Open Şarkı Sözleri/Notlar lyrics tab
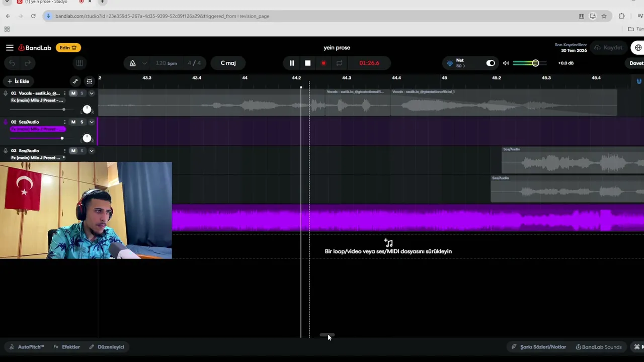644x362 pixels. pyautogui.click(x=539, y=347)
